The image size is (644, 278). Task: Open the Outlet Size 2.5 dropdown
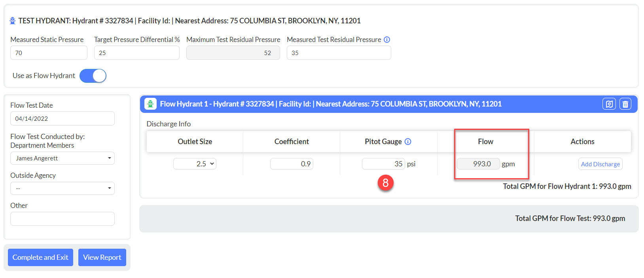[195, 164]
